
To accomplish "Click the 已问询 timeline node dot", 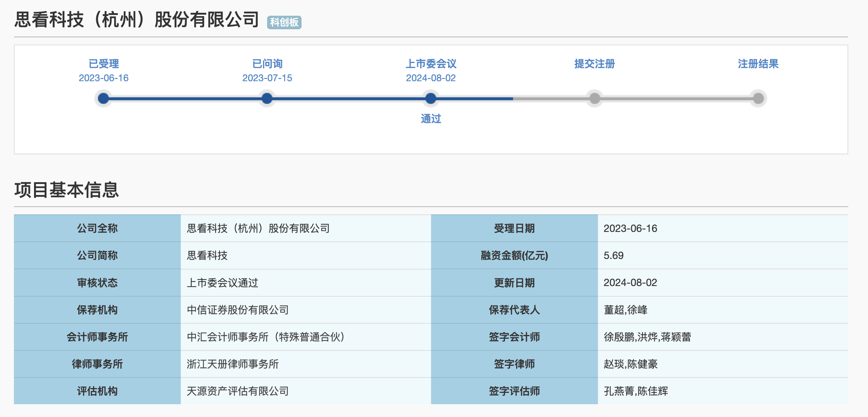I will tap(267, 98).
